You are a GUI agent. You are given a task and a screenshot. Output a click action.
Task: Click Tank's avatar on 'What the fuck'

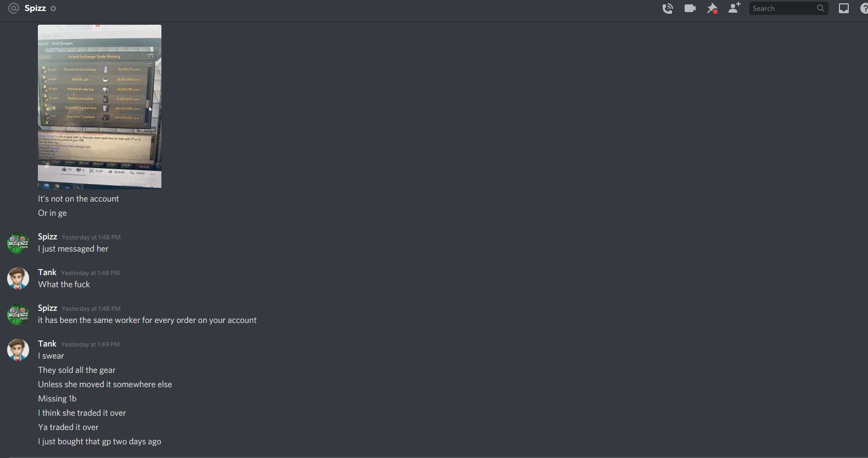(x=18, y=278)
